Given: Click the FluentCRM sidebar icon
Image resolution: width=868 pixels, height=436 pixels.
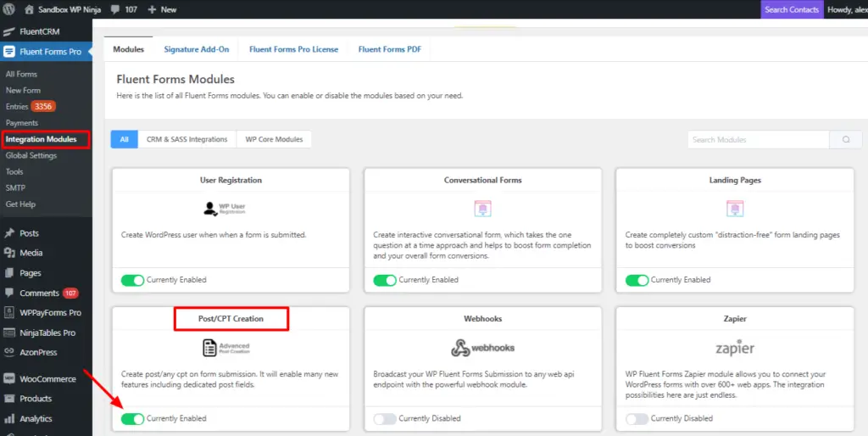Looking at the screenshot, I should pos(8,31).
